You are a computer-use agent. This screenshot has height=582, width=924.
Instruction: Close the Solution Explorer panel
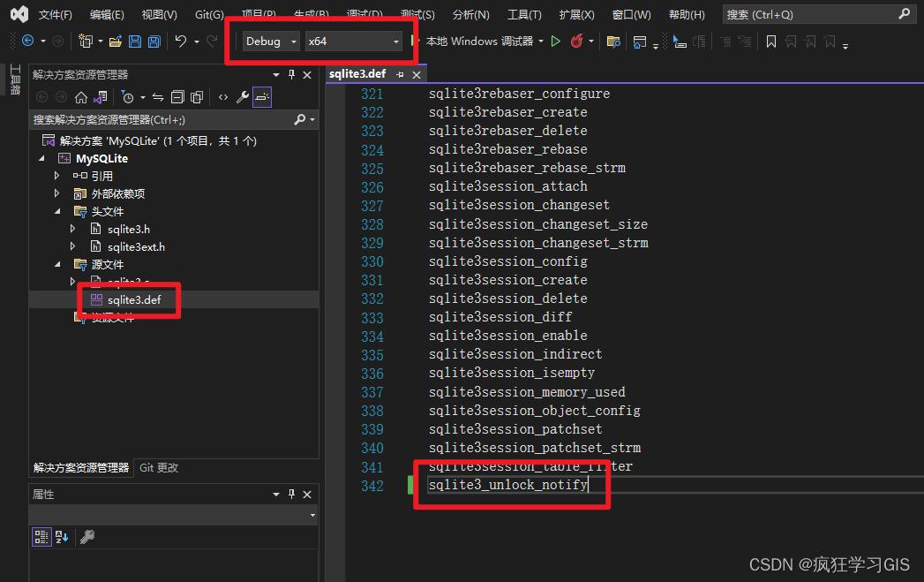click(307, 75)
